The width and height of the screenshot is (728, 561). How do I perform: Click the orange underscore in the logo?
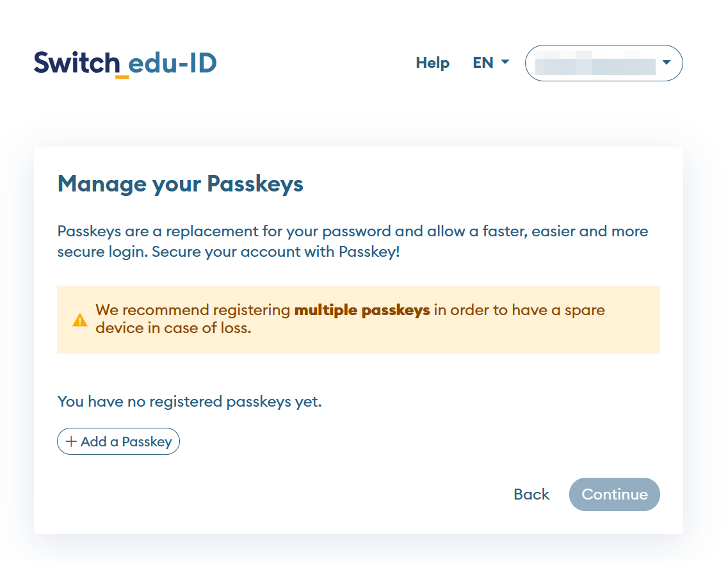[x=122, y=76]
